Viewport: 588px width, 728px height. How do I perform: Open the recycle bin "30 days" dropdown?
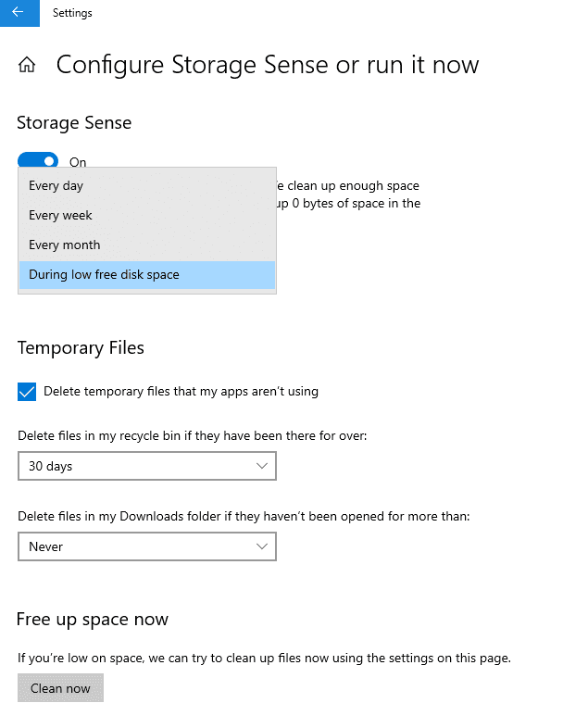[x=146, y=466]
